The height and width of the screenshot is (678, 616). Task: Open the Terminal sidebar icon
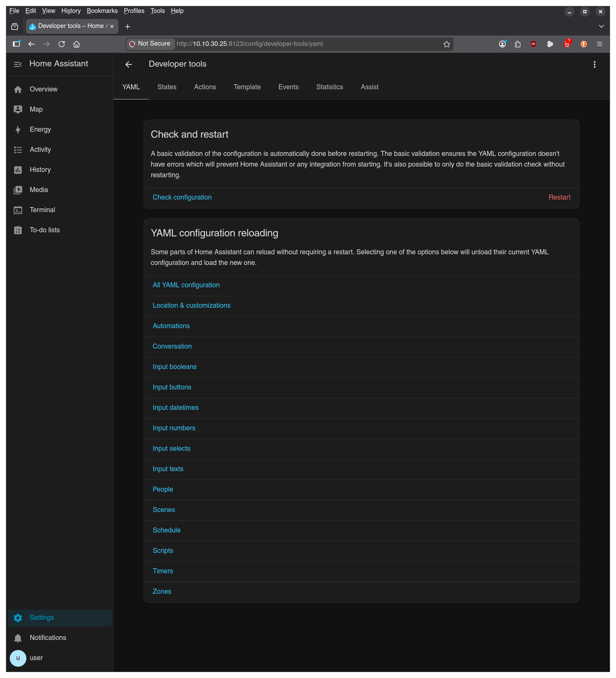pos(18,210)
